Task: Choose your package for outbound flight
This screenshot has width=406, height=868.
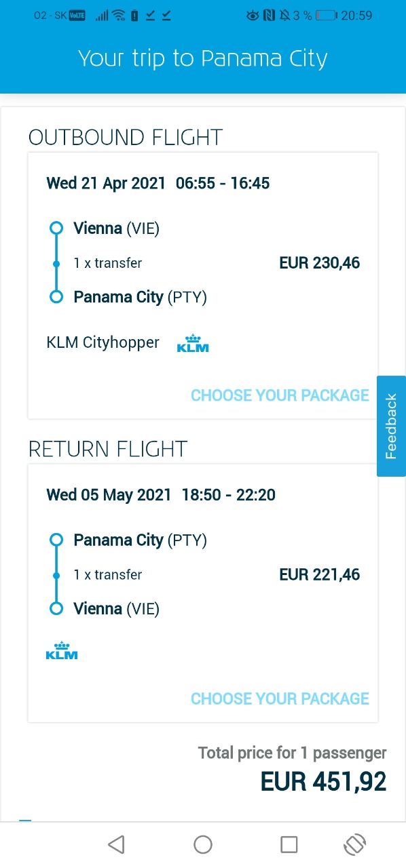Action: pos(280,395)
